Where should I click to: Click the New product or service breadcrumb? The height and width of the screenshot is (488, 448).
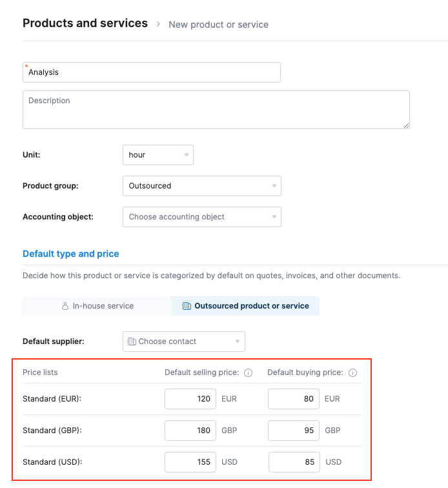pos(219,25)
